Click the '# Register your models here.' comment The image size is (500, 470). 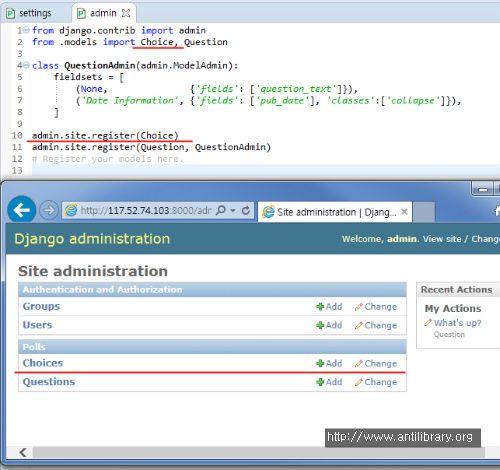pos(108,159)
